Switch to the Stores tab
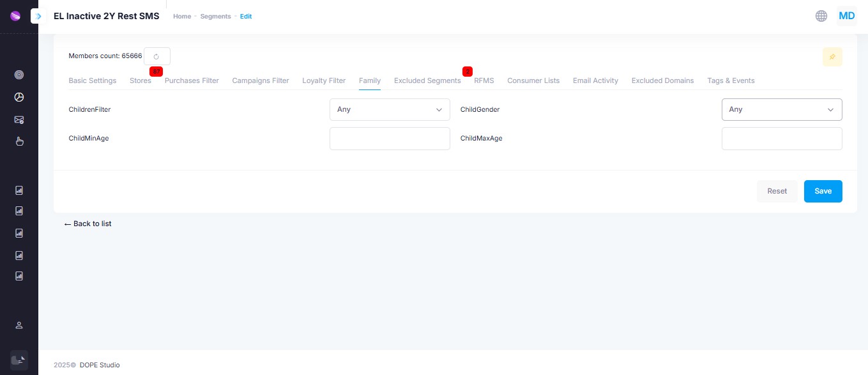 [x=141, y=80]
